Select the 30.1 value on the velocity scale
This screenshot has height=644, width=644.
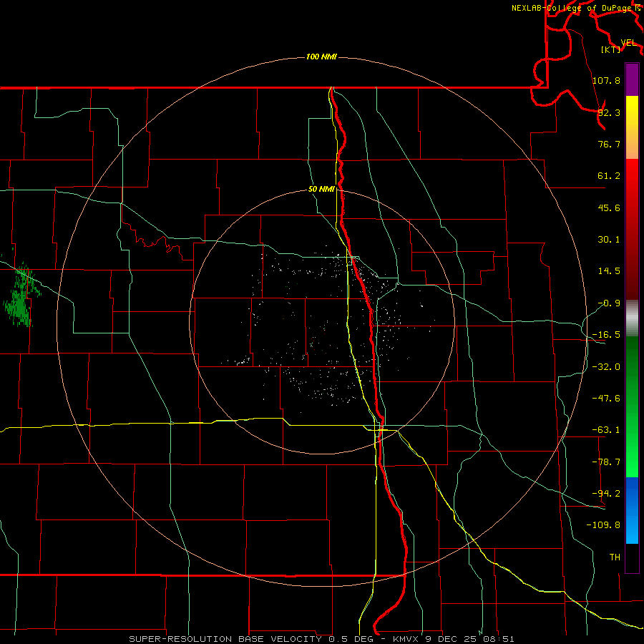(x=609, y=240)
